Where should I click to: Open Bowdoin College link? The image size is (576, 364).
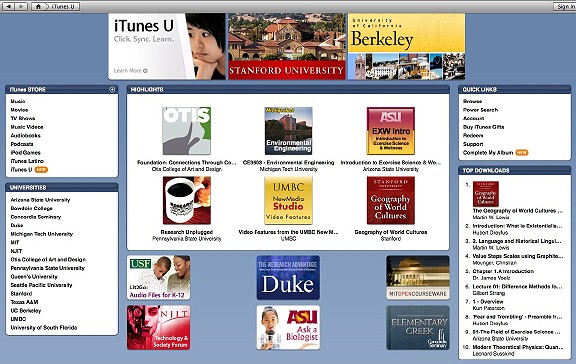(x=31, y=208)
